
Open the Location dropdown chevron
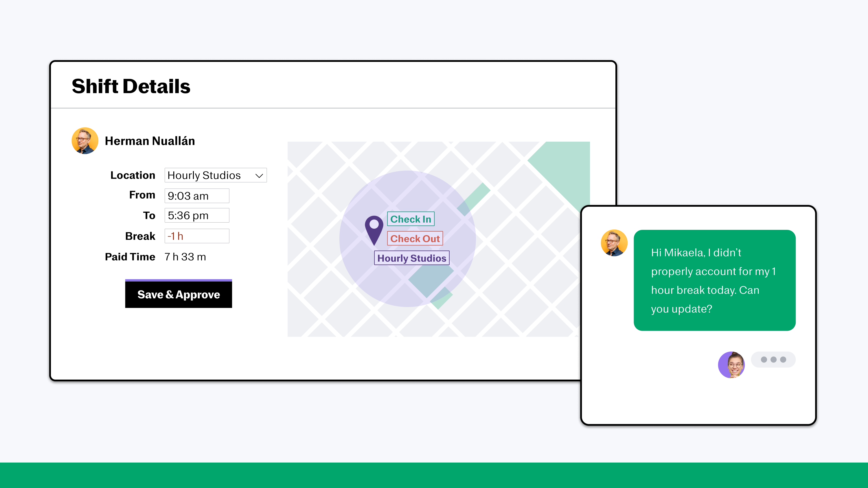pos(259,175)
